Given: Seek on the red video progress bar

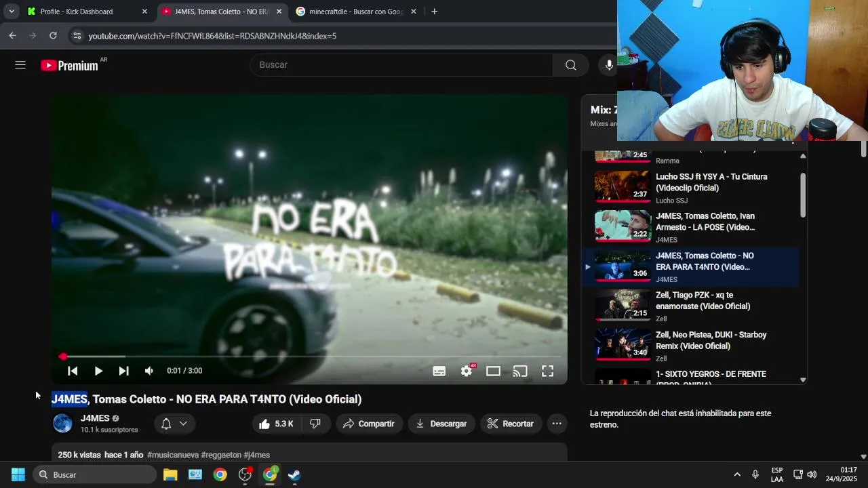Looking at the screenshot, I should (311, 357).
